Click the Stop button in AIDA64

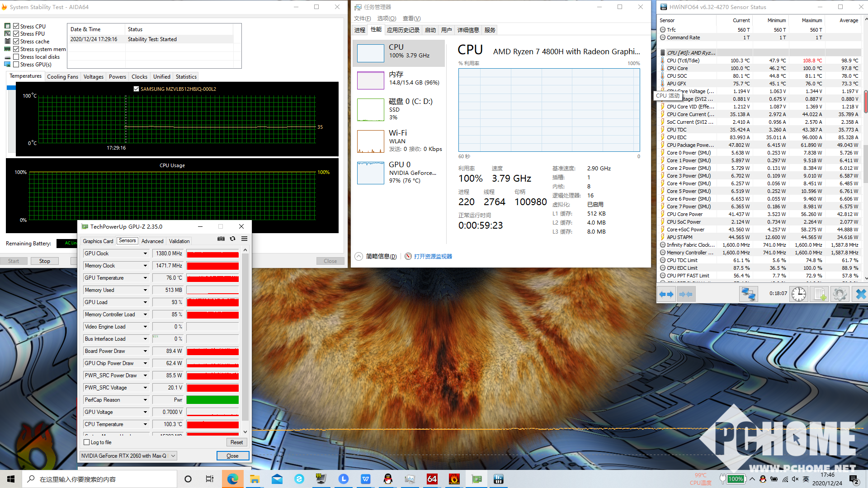(44, 261)
